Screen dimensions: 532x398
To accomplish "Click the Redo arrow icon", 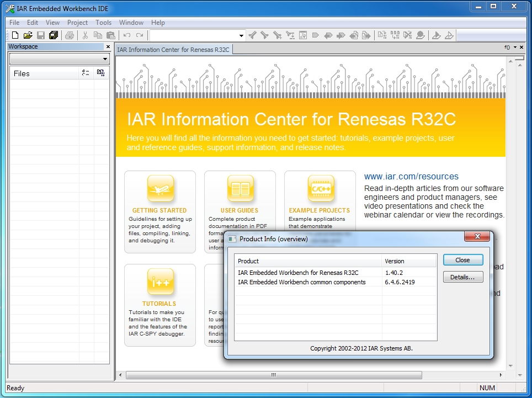I will [140, 35].
